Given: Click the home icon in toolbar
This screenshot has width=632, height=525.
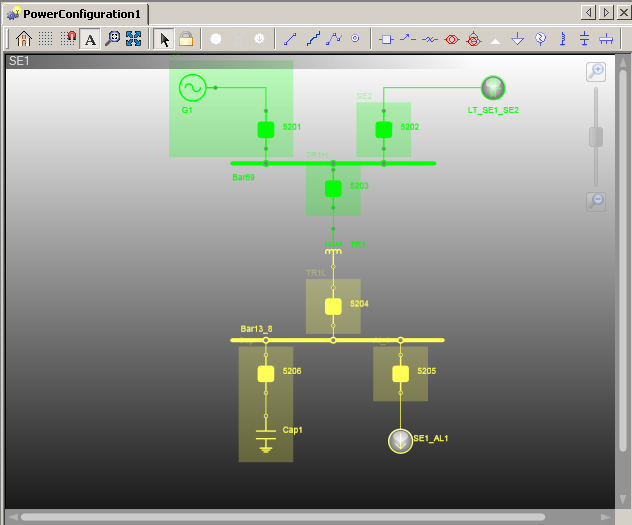Looking at the screenshot, I should click(24, 39).
